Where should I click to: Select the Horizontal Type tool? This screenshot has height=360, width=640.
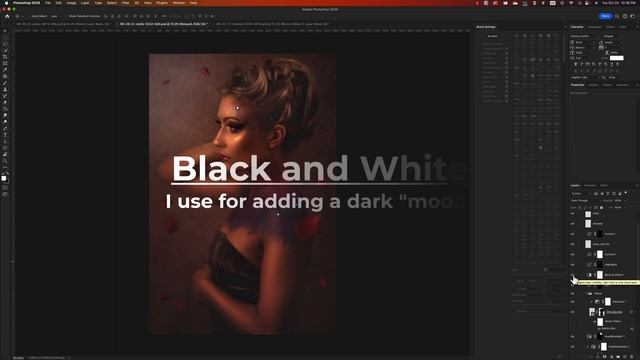5,135
